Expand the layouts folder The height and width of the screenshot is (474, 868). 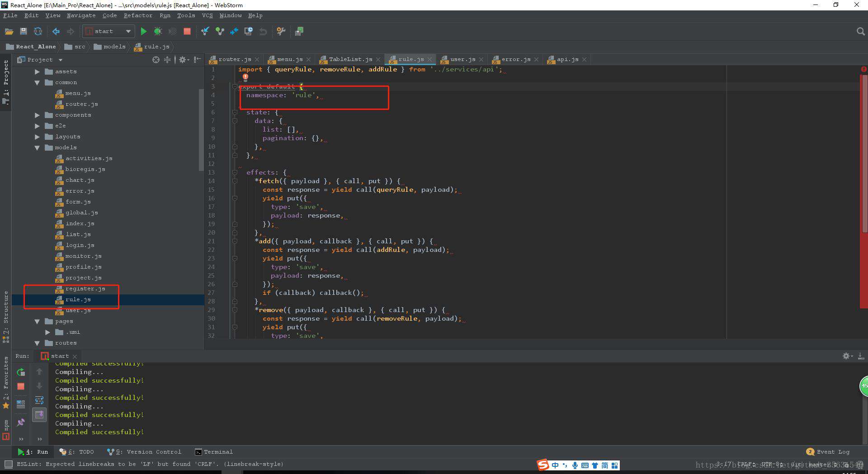click(x=37, y=137)
